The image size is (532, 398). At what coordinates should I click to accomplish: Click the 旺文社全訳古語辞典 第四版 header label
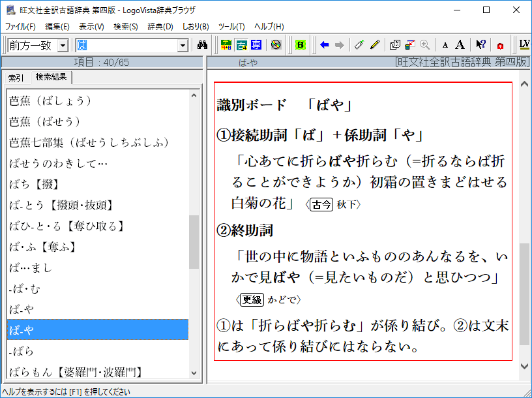[x=462, y=62]
